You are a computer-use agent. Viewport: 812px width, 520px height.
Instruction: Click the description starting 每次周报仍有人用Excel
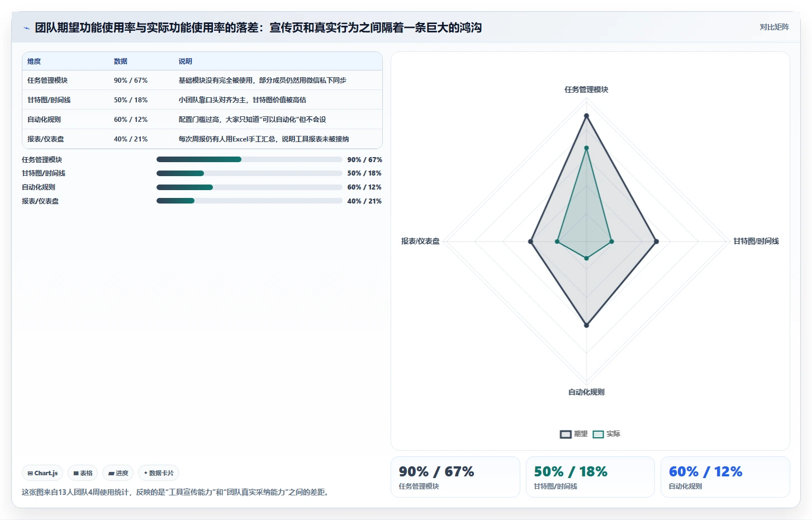tap(264, 139)
